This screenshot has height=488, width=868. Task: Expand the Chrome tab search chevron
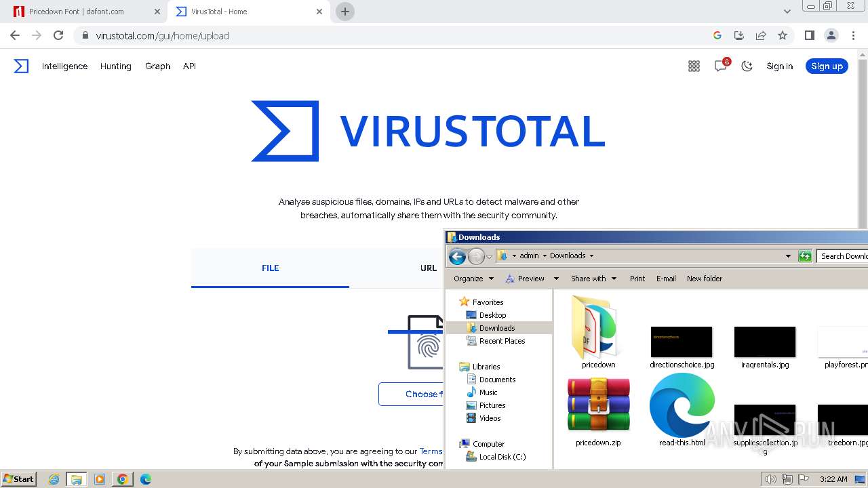tap(787, 12)
